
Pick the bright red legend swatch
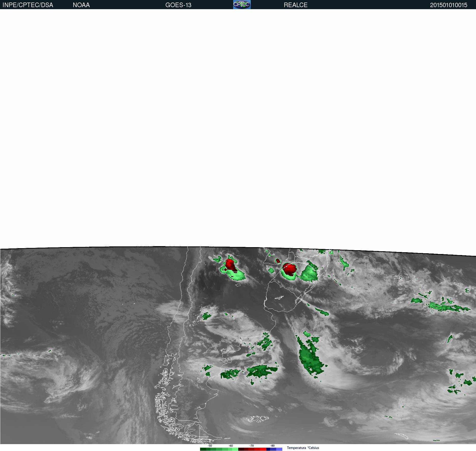click(x=263, y=449)
